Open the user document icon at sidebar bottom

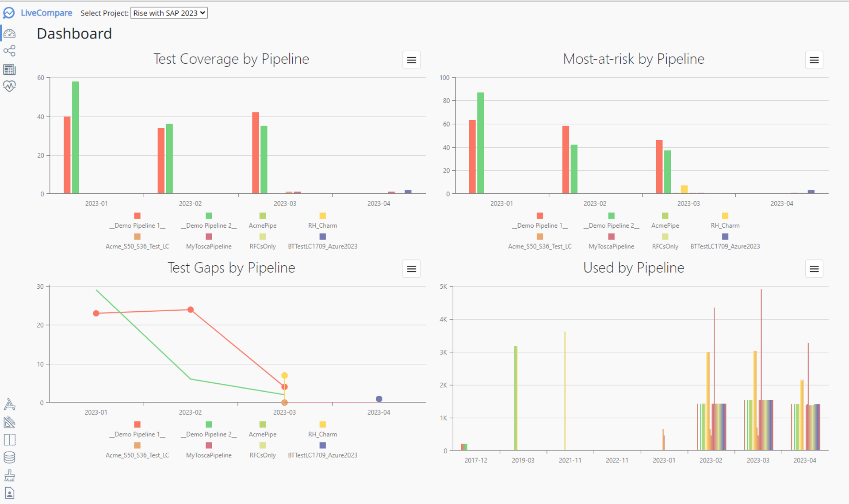9,493
